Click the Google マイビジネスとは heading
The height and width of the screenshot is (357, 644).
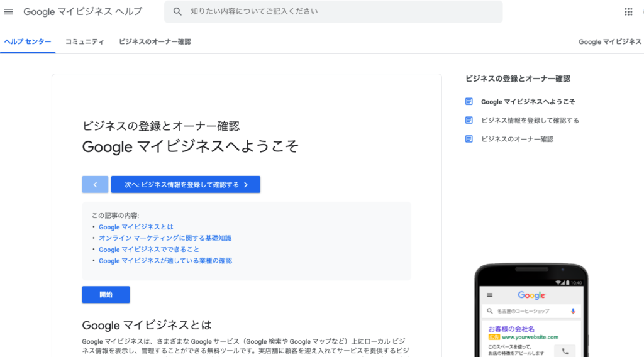[x=147, y=325]
